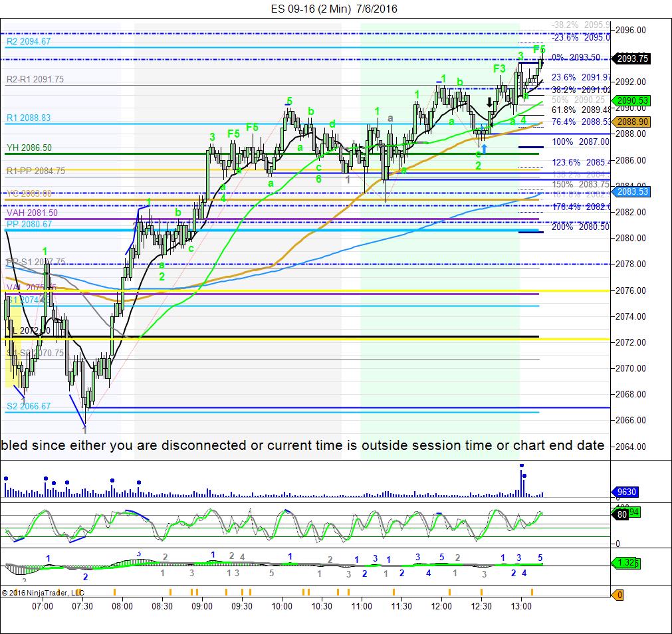Click the 100% 2087.00 Fibonacci label
672x634 pixels.
click(581, 142)
